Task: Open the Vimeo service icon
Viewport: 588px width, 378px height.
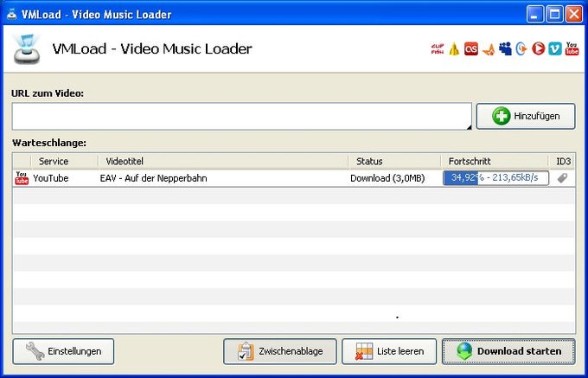Action: point(555,48)
